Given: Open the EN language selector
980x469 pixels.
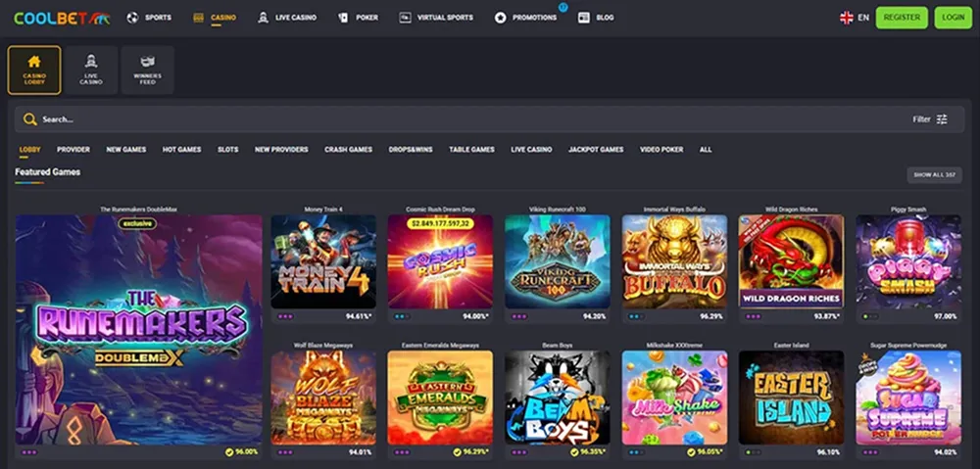Looking at the screenshot, I should tap(862, 18).
